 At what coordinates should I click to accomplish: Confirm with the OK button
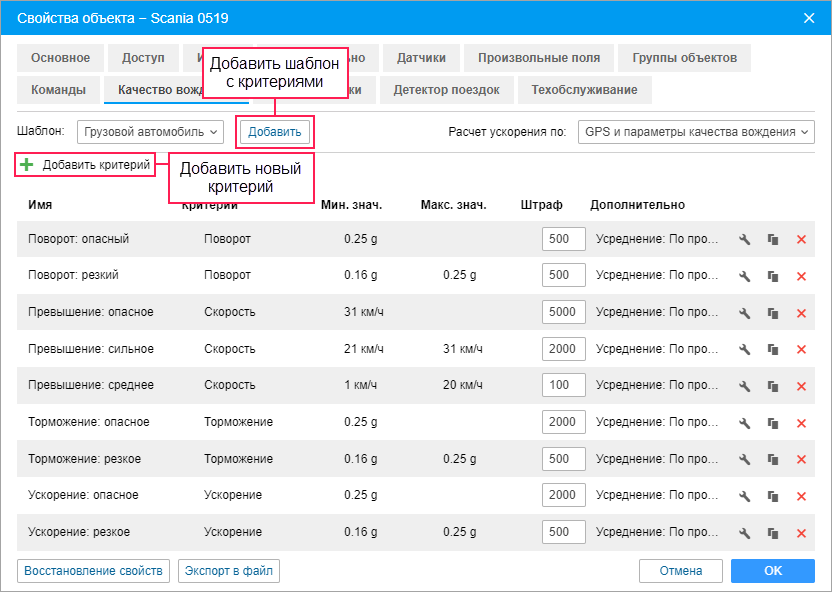pos(772,571)
